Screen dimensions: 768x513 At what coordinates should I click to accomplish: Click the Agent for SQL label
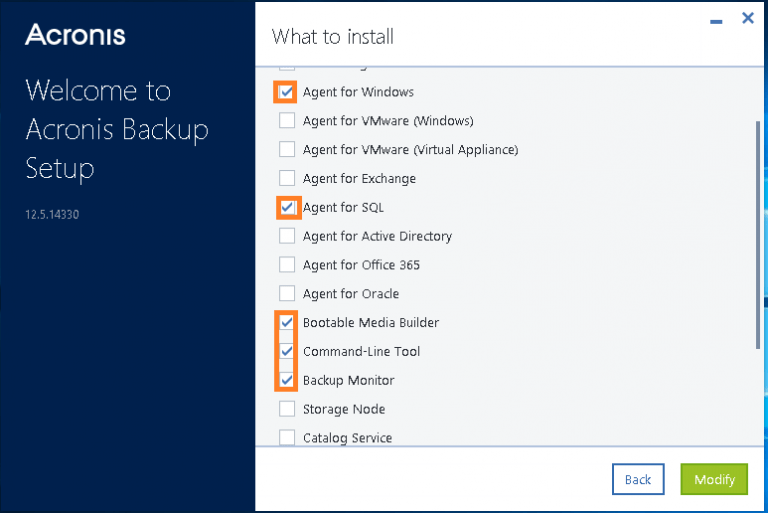click(x=343, y=208)
